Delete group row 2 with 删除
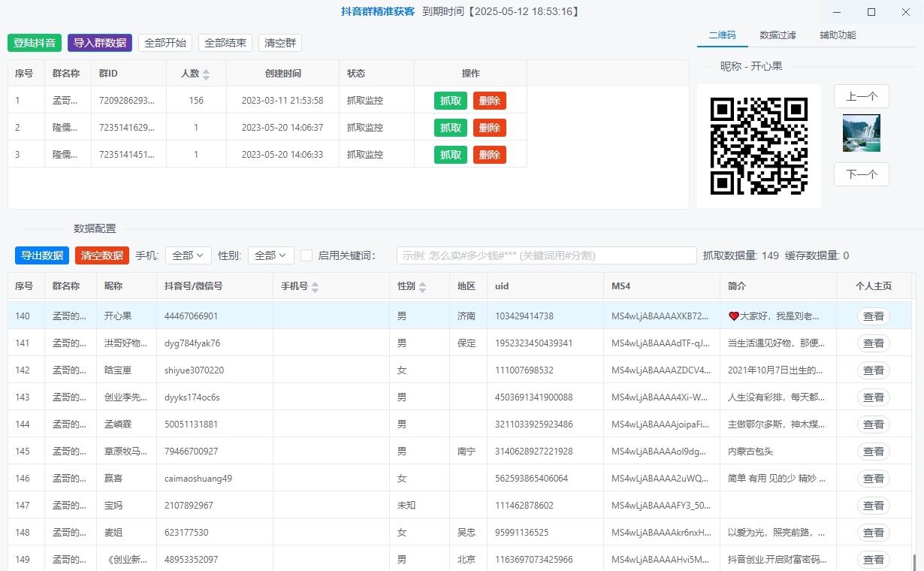 [490, 128]
